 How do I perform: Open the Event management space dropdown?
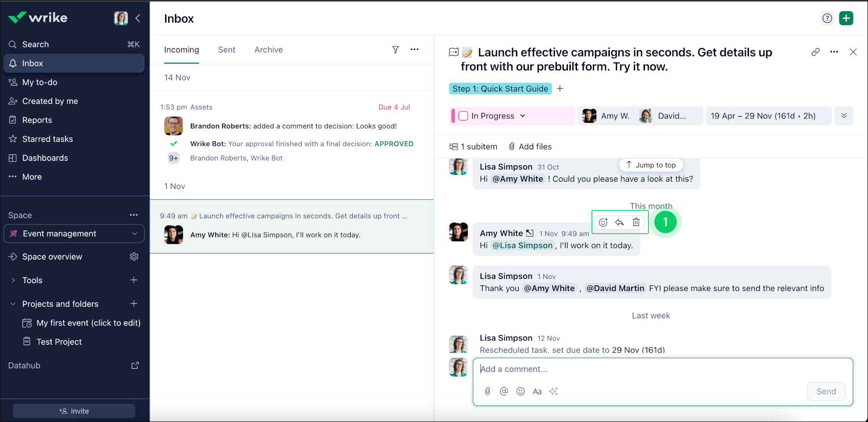[x=74, y=234]
